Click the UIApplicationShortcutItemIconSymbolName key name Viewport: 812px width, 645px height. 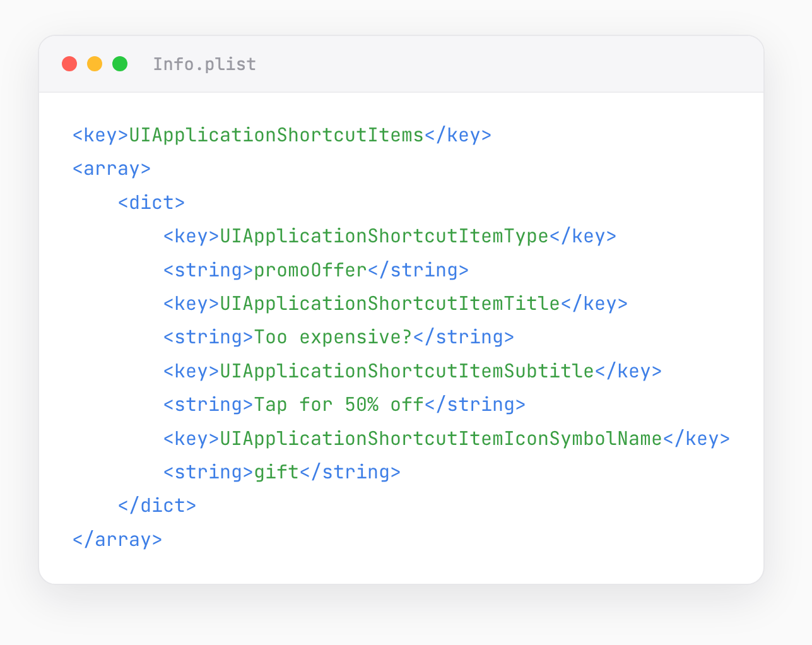(x=441, y=439)
